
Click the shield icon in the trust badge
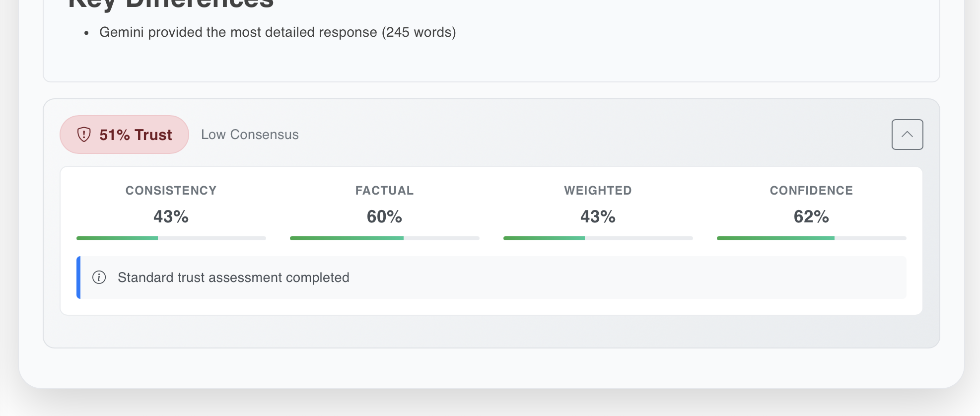[x=84, y=135]
